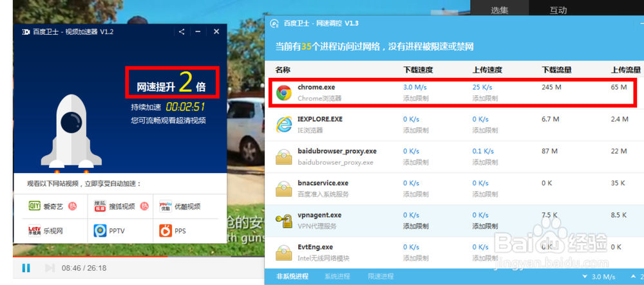Add download limit for IEXPLORE.EXE
This screenshot has width=644, height=285.
click(415, 131)
